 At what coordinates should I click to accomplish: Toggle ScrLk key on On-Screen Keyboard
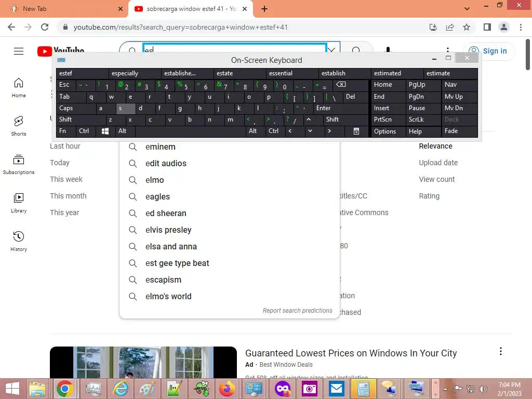click(423, 119)
